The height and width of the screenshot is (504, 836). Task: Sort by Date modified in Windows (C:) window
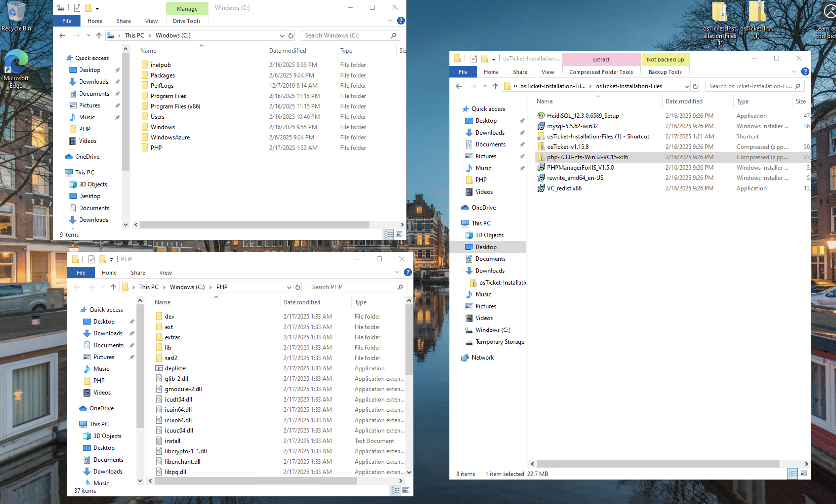[x=287, y=51]
